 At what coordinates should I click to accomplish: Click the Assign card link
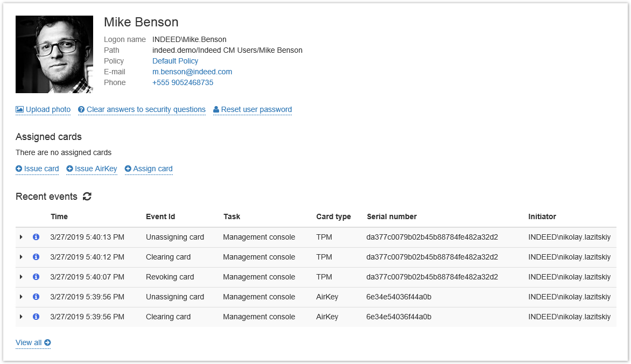point(149,169)
